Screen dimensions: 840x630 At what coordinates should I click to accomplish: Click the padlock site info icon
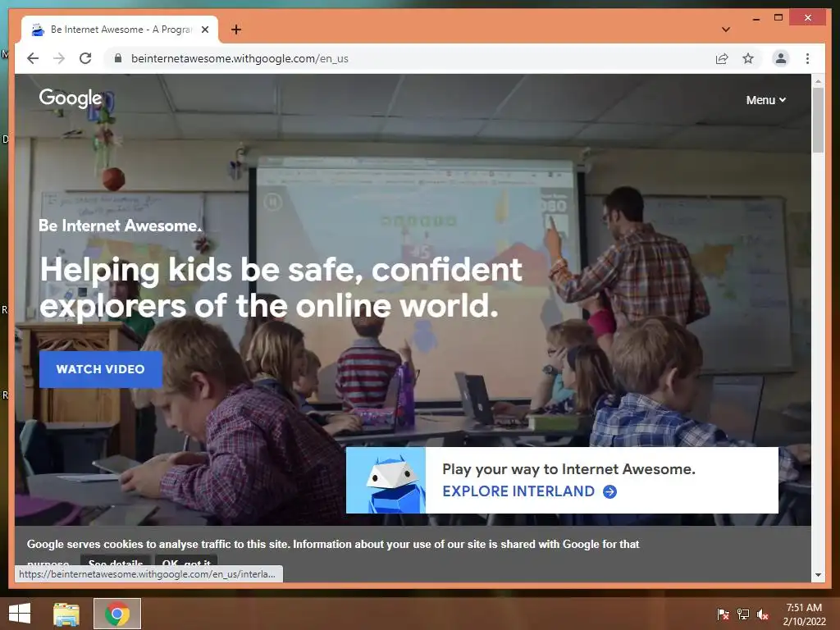pos(118,58)
